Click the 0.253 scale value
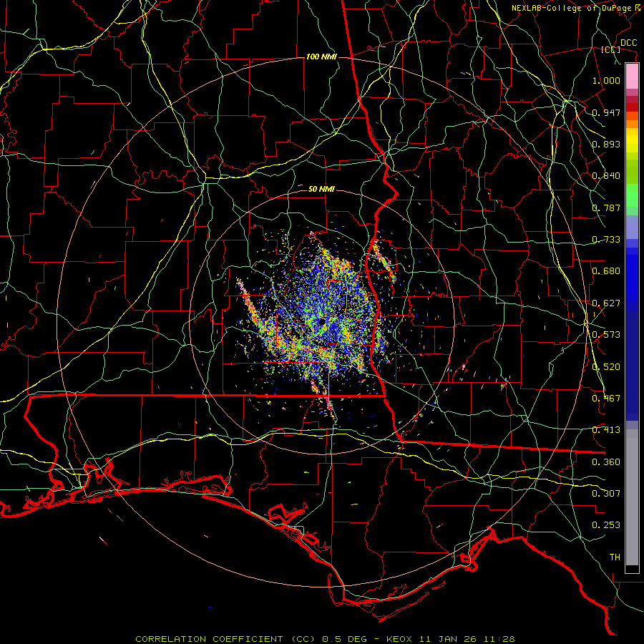The width and height of the screenshot is (644, 644). pyautogui.click(x=606, y=525)
